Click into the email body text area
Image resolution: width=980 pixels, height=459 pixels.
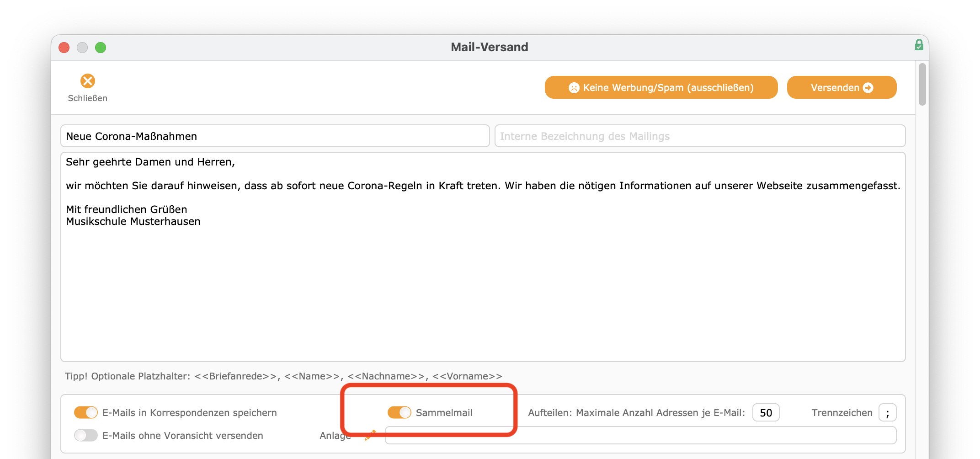pos(483,257)
